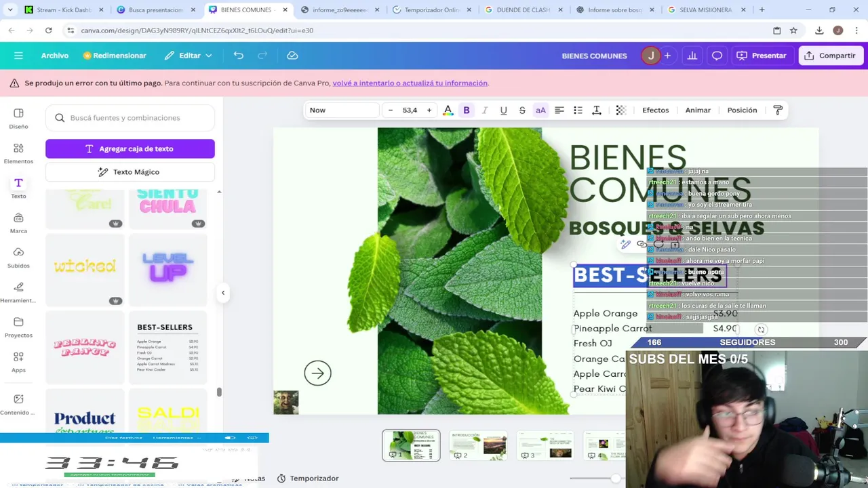Viewport: 868px width, 488px height.
Task: Toggle bold formatting
Action: [x=467, y=110]
